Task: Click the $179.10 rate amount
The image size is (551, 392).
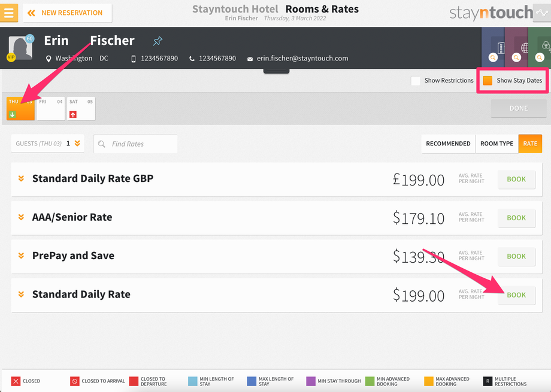Action: coord(419,218)
